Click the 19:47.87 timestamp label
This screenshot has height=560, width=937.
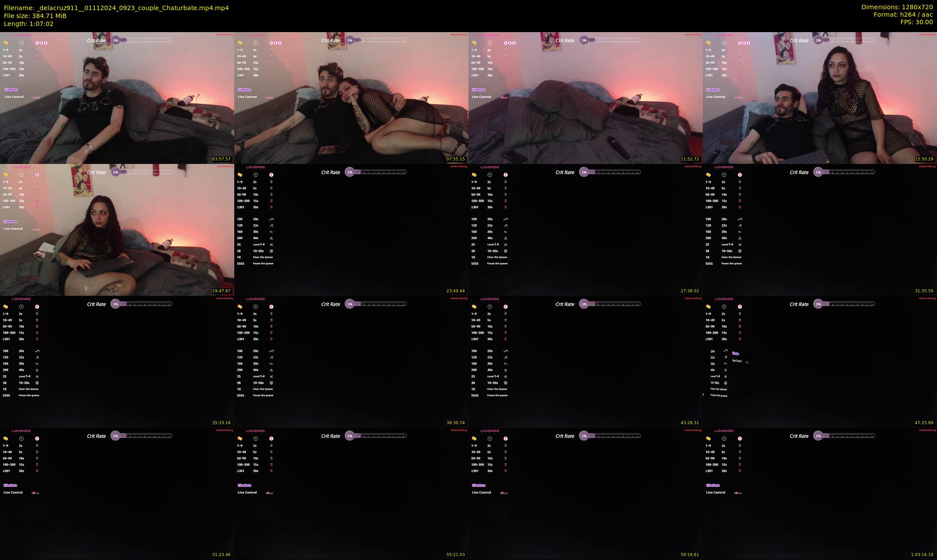(x=221, y=291)
